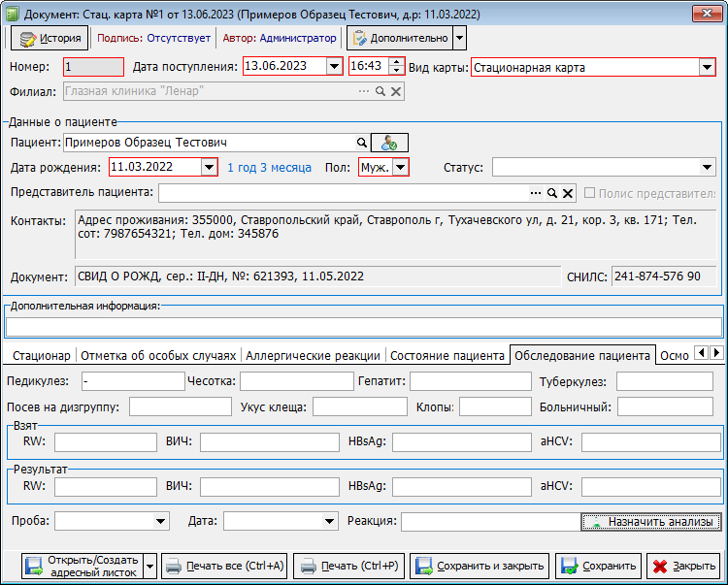Click the Закрыть button with red X
This screenshot has height=585, width=728.
(683, 566)
